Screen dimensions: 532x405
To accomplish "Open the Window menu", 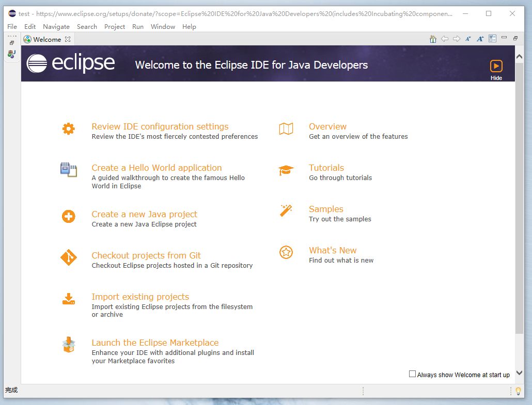I will click(163, 26).
